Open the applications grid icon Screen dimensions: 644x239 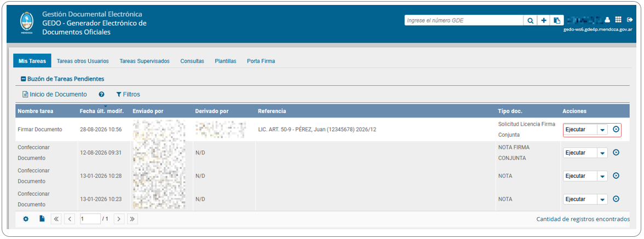[619, 20]
